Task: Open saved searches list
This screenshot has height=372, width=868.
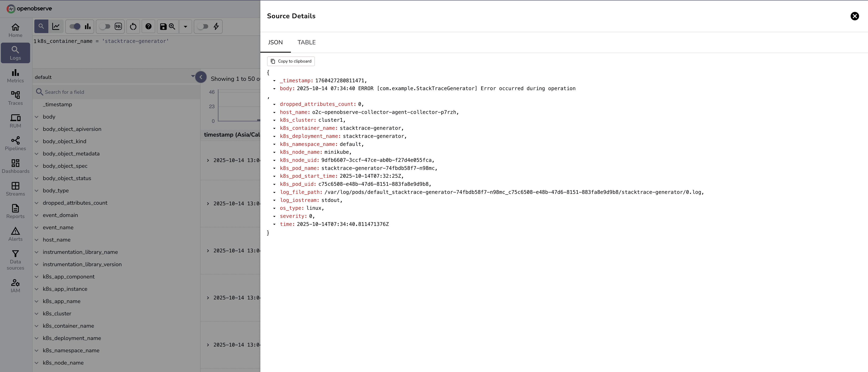Action: pyautogui.click(x=172, y=26)
